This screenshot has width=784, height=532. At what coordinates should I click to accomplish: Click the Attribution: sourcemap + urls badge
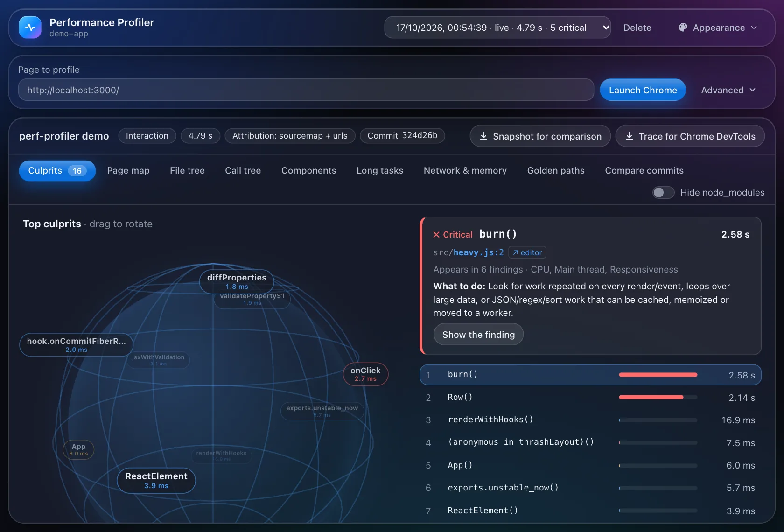(x=290, y=136)
